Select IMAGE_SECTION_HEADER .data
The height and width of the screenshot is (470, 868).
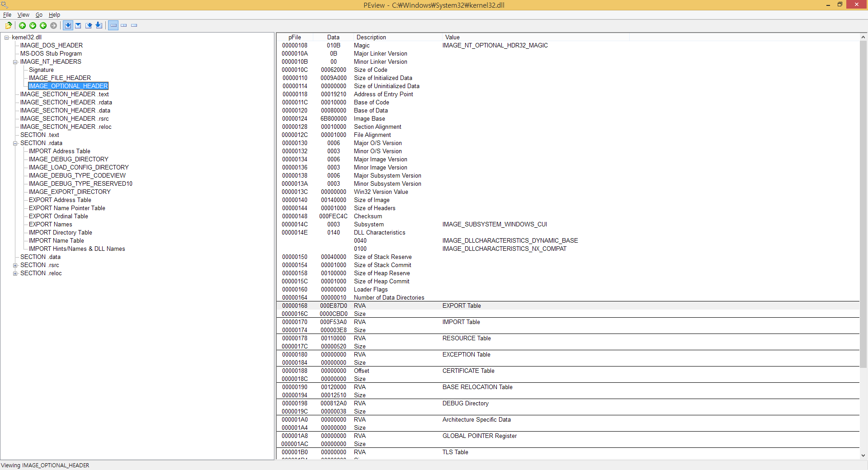pyautogui.click(x=65, y=110)
